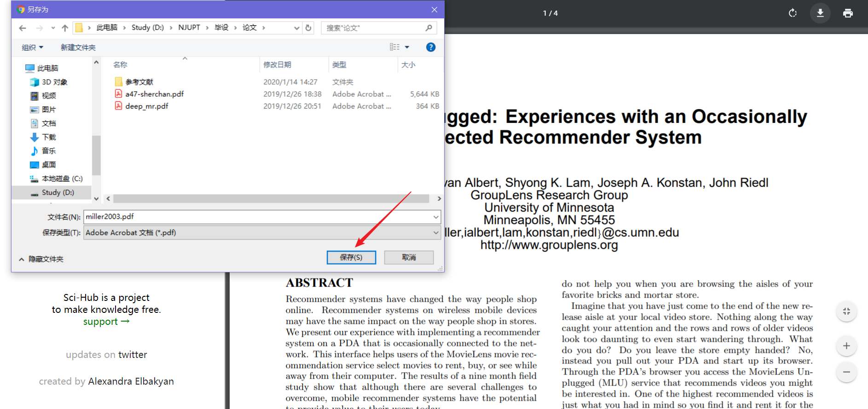Viewport: 868px width, 409px height.
Task: Open 3D 对象 in the navigation tree
Action: tap(48, 82)
